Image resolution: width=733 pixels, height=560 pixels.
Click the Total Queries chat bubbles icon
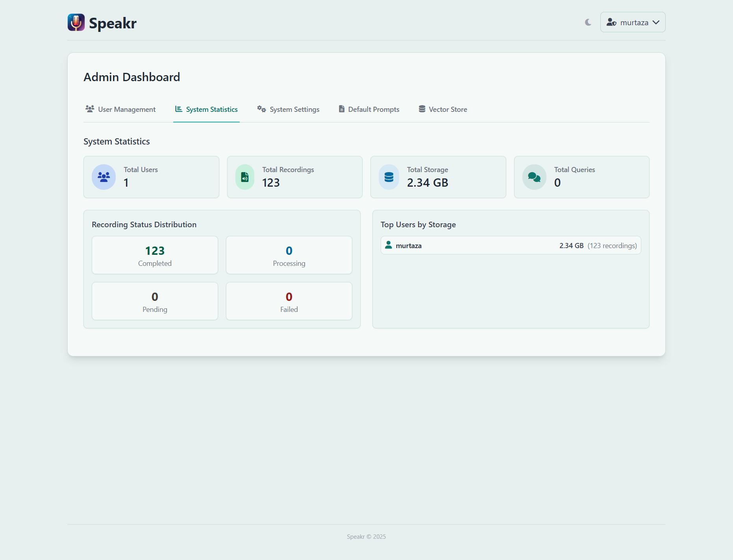(534, 177)
